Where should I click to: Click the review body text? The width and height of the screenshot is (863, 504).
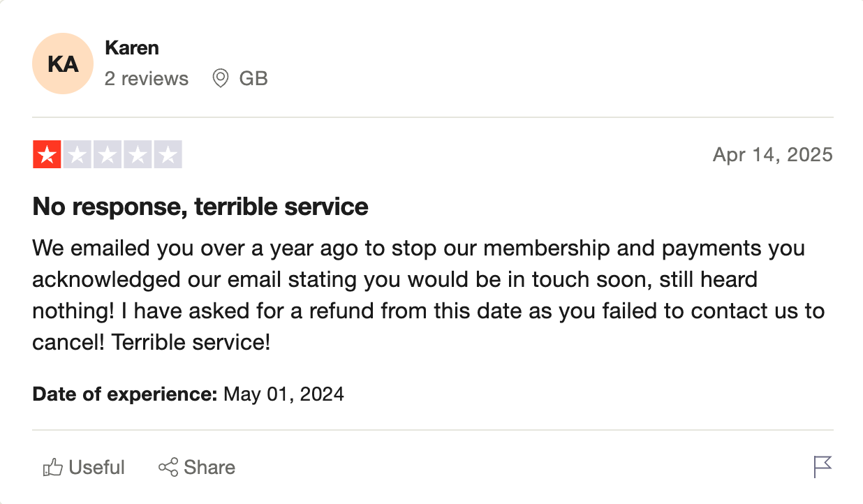(x=429, y=296)
